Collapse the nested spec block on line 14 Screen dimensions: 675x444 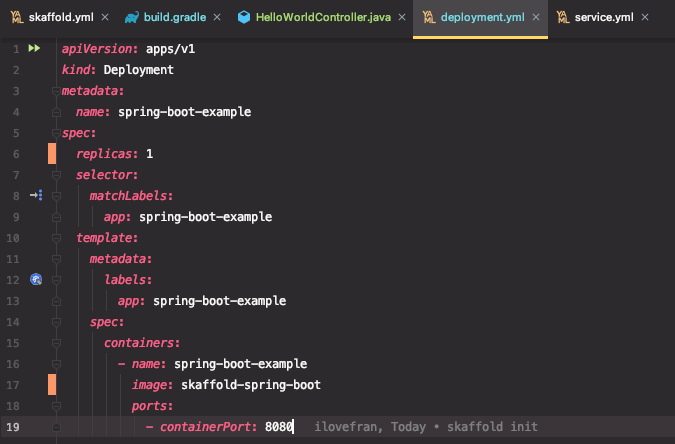[x=56, y=322]
